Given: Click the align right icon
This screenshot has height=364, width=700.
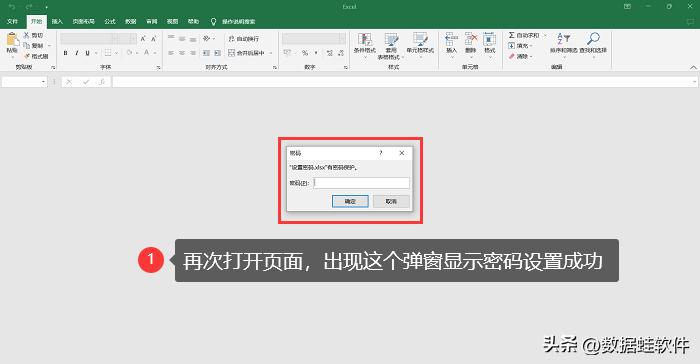Looking at the screenshot, I should pyautogui.click(x=193, y=53).
